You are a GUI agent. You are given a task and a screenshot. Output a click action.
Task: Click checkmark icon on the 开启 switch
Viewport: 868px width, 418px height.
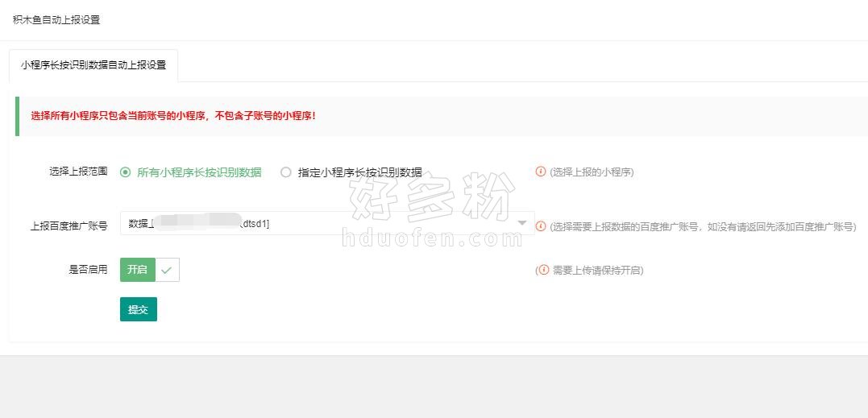pos(167,271)
